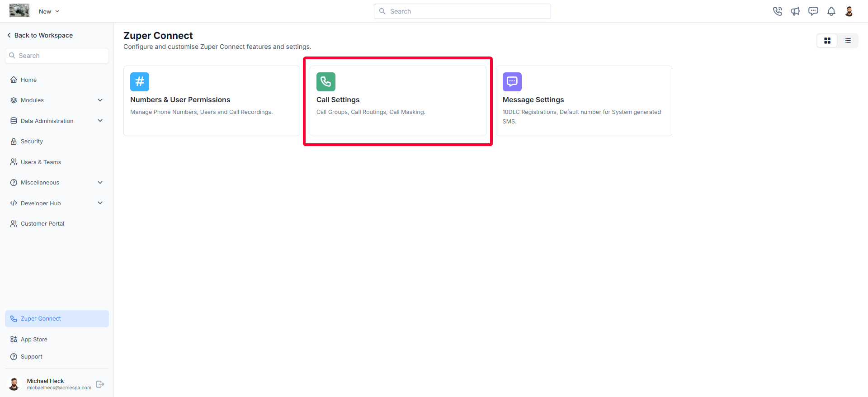The width and height of the screenshot is (868, 397).
Task: Click the company logo thumbnail
Action: [x=19, y=10]
